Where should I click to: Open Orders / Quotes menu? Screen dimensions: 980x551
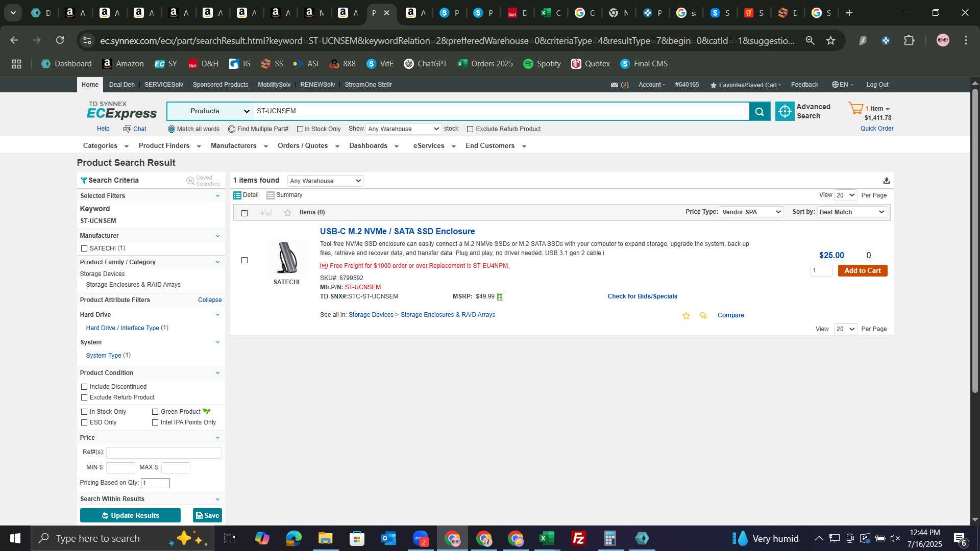[308, 146]
